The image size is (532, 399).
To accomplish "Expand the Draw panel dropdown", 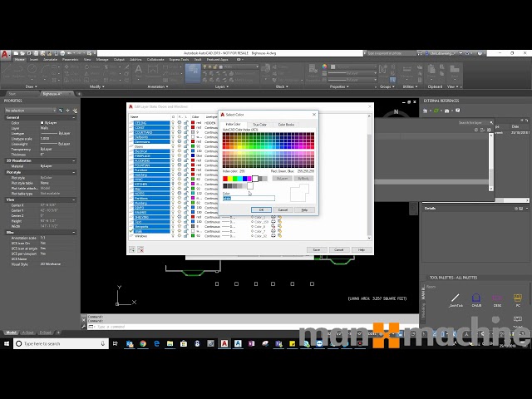I will click(x=32, y=86).
